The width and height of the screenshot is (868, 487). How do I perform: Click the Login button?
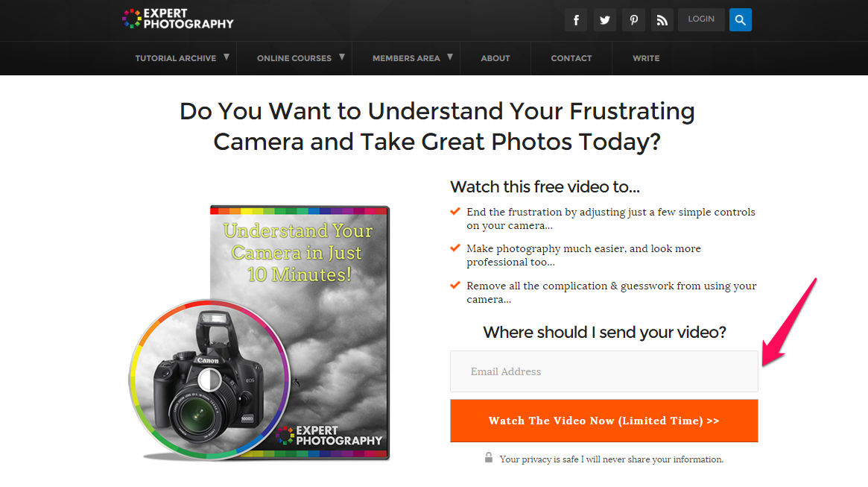tap(701, 19)
